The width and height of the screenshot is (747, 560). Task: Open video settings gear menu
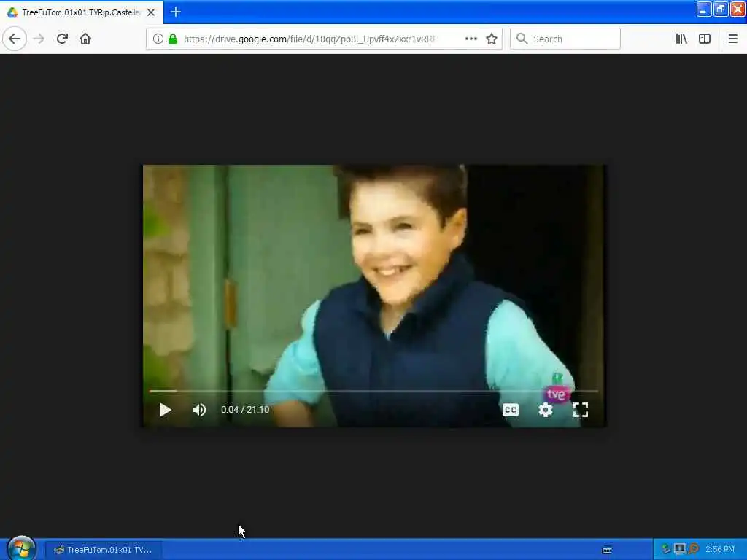(545, 410)
